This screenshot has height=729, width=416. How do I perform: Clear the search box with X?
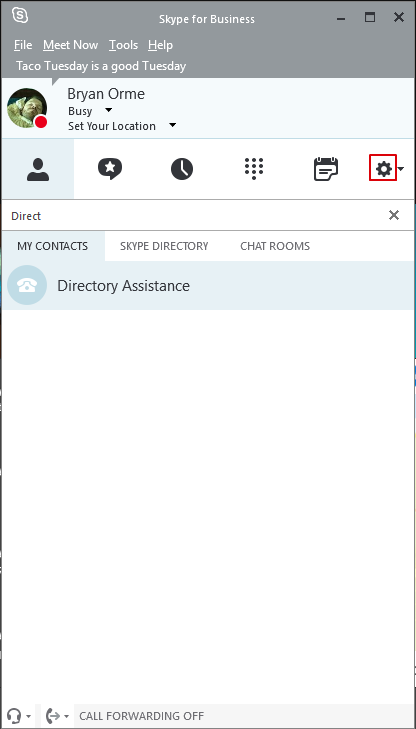(x=394, y=215)
